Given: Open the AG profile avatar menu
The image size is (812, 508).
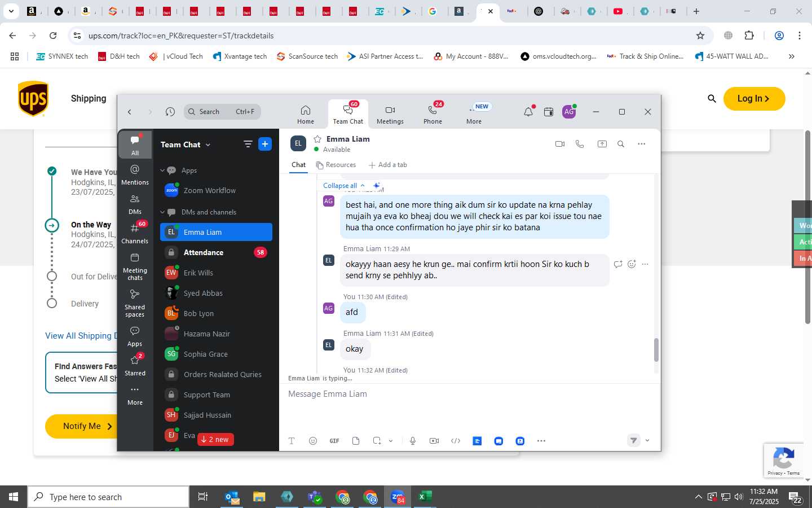Looking at the screenshot, I should tap(569, 112).
